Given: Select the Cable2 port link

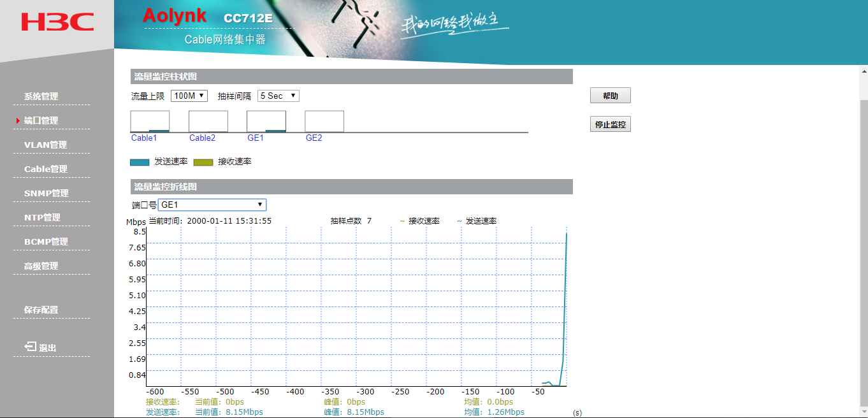Looking at the screenshot, I should pos(202,138).
